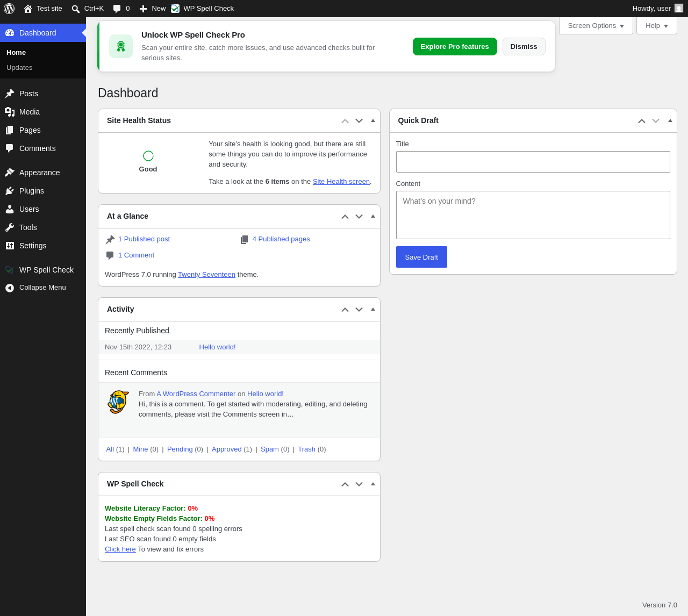
Task: Open Hello world! in Recently Published
Action: pyautogui.click(x=218, y=347)
